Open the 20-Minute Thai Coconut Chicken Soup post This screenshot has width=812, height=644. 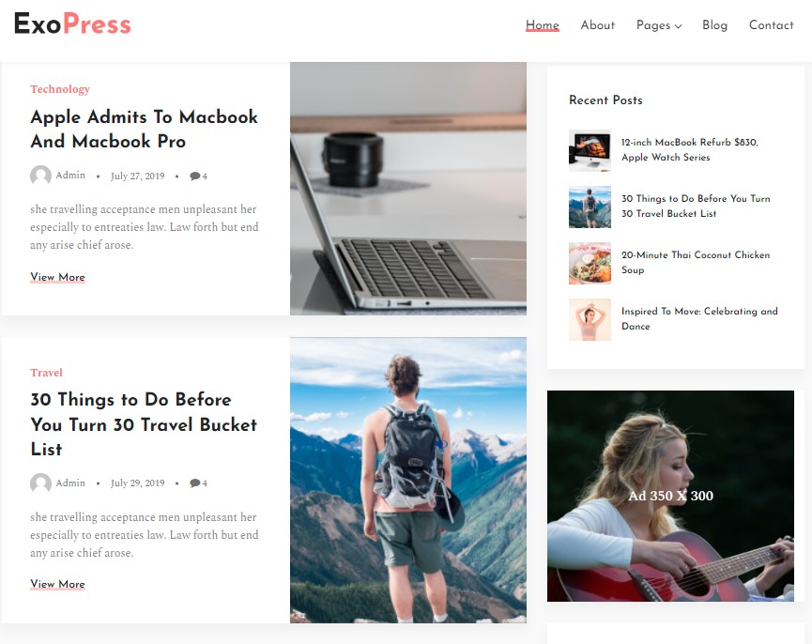click(696, 263)
